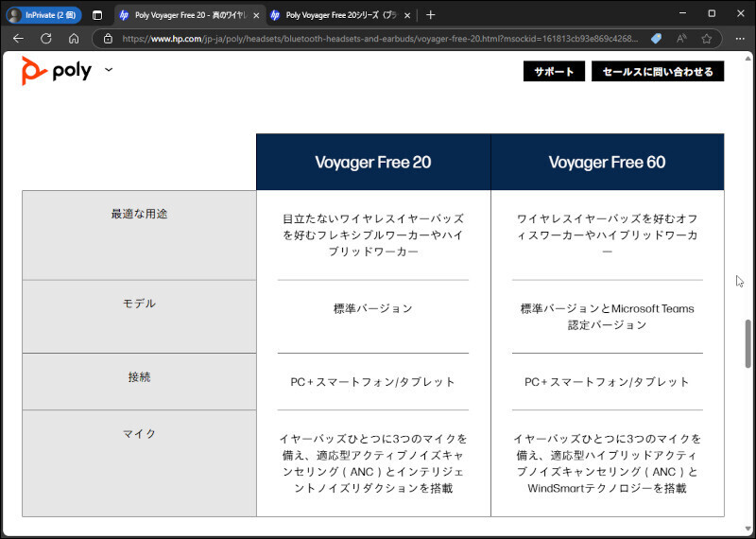Viewport: 756px width, 539px height.
Task: Click the 標準バージョン cell
Action: pos(373,308)
